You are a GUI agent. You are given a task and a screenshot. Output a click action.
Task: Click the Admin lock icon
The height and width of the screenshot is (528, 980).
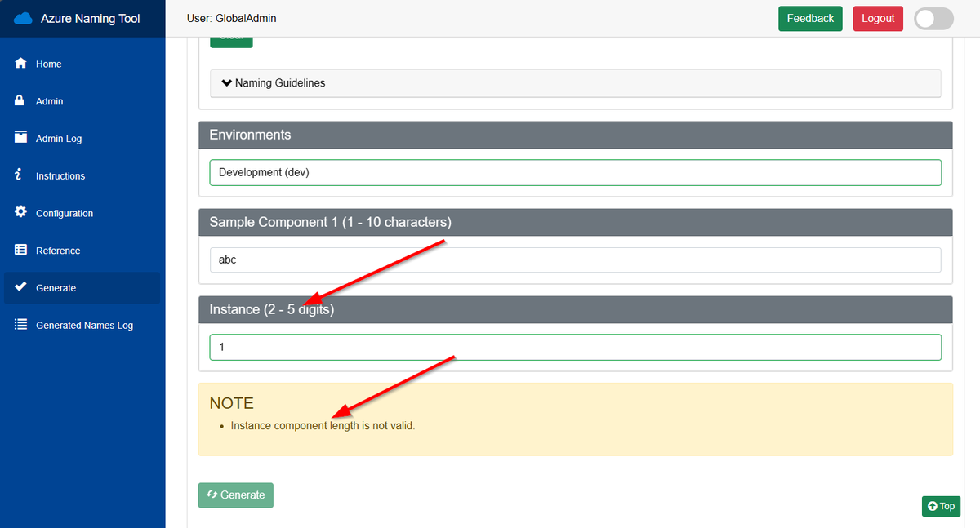coord(21,101)
